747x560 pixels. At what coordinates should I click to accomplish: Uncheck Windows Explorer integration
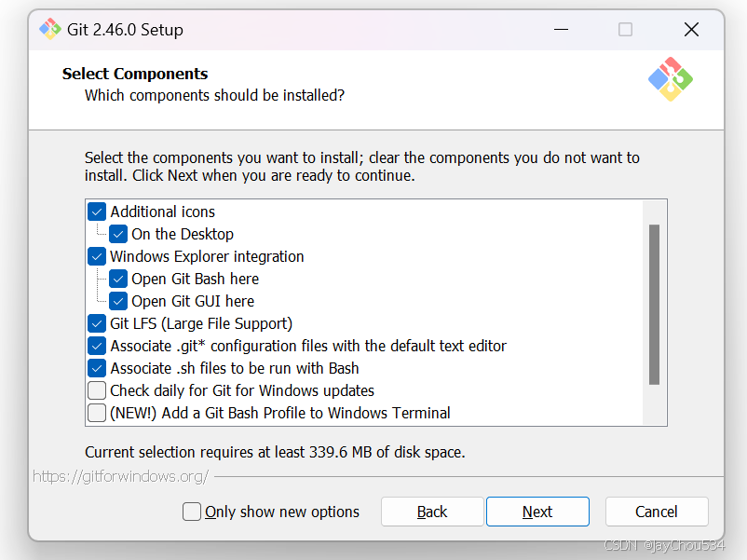[96, 256]
